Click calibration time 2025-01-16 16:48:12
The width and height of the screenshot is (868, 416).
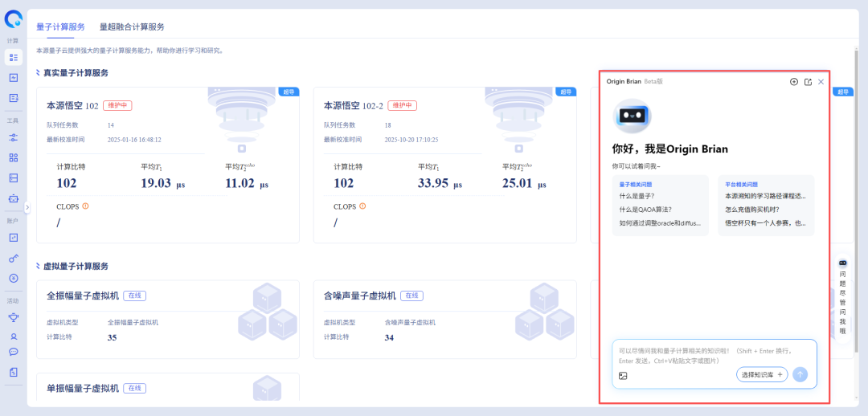(x=134, y=140)
